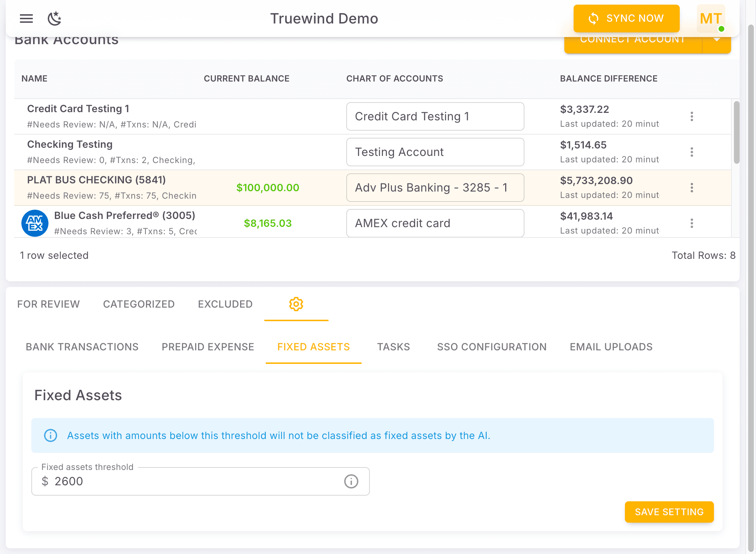Screen dimensions: 756x554
Task: Open the Testing Account chart selector
Action: pyautogui.click(x=435, y=152)
